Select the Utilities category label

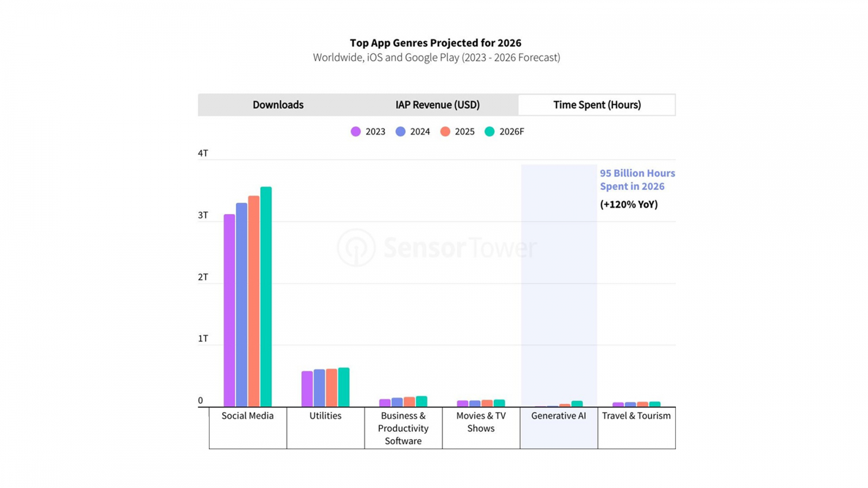pos(325,416)
